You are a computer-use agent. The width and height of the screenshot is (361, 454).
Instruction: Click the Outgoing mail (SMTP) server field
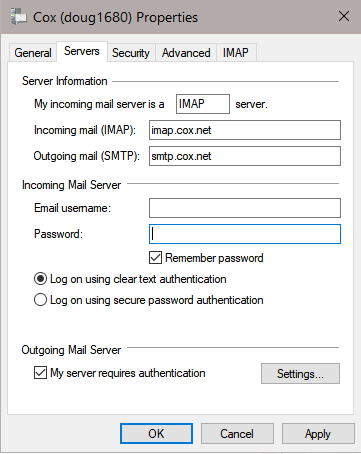(x=245, y=156)
